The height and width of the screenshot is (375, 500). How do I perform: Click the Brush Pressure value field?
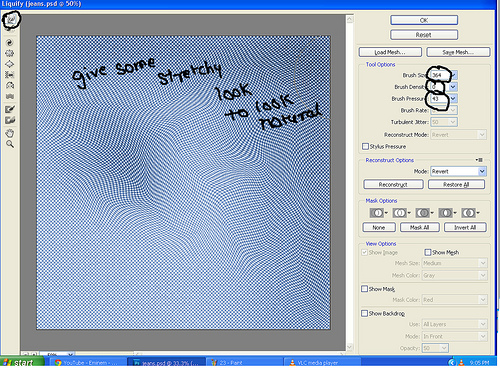tap(439, 99)
